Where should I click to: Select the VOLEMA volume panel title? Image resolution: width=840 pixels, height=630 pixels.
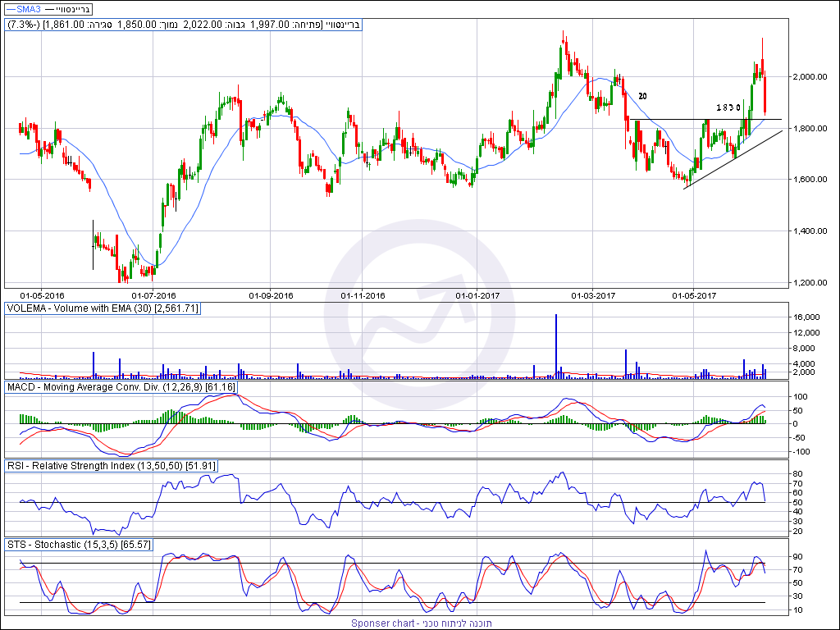click(103, 308)
